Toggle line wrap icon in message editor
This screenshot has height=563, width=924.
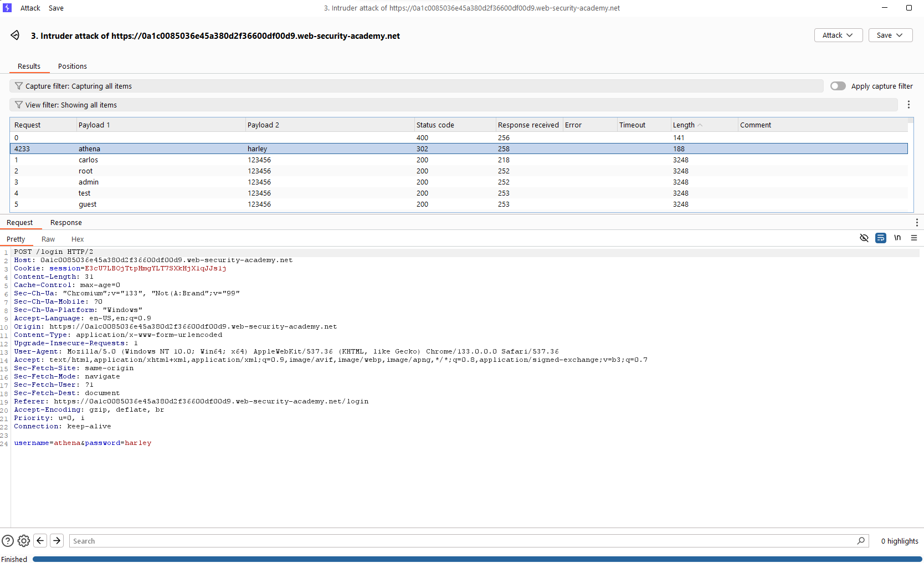(x=880, y=238)
